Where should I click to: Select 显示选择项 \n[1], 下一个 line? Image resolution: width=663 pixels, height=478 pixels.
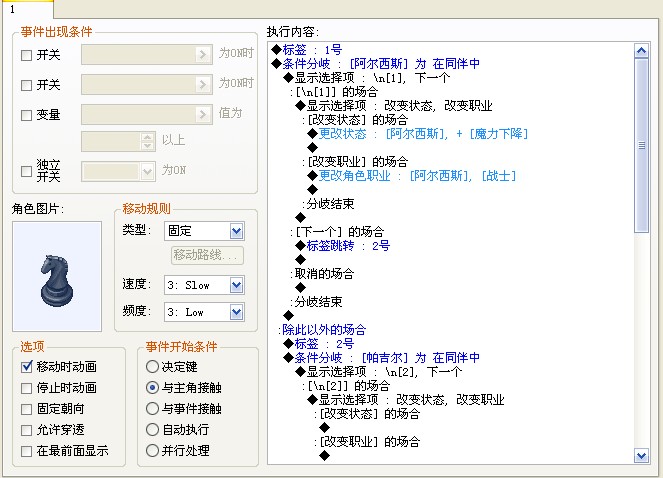(367, 78)
